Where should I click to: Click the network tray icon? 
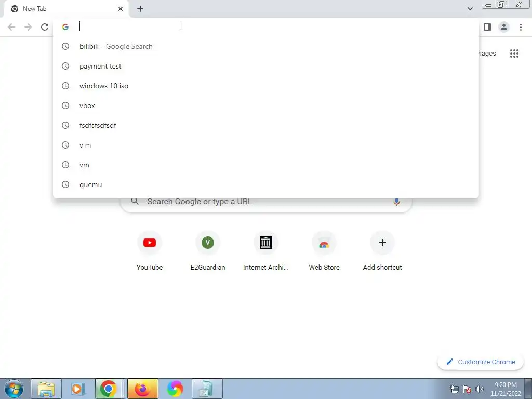coord(454,389)
